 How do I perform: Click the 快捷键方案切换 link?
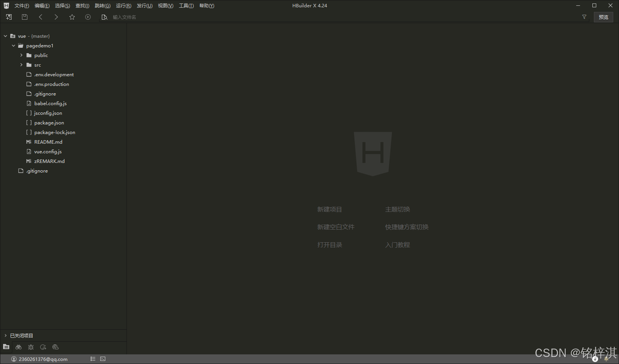[407, 227]
